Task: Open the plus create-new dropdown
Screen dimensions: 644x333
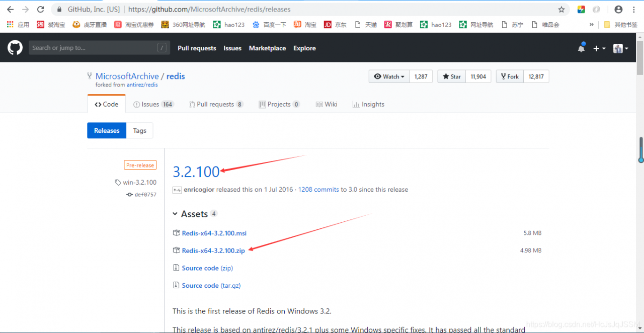Action: point(599,48)
